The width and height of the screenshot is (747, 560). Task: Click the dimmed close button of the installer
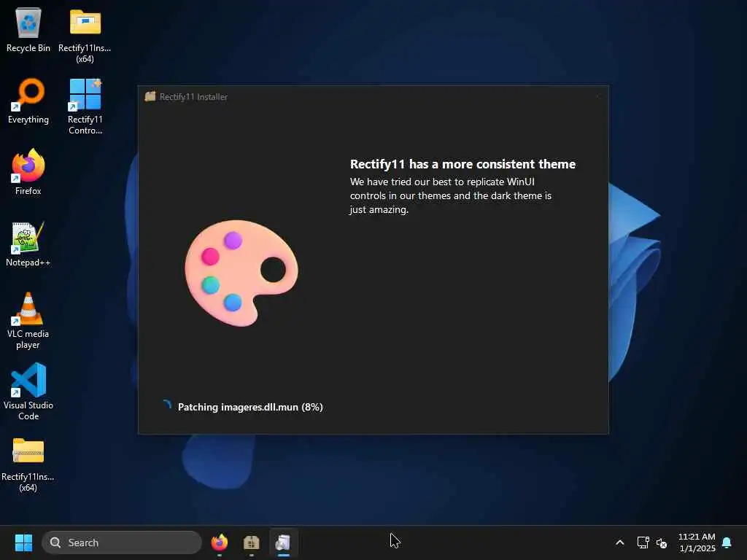(x=597, y=97)
